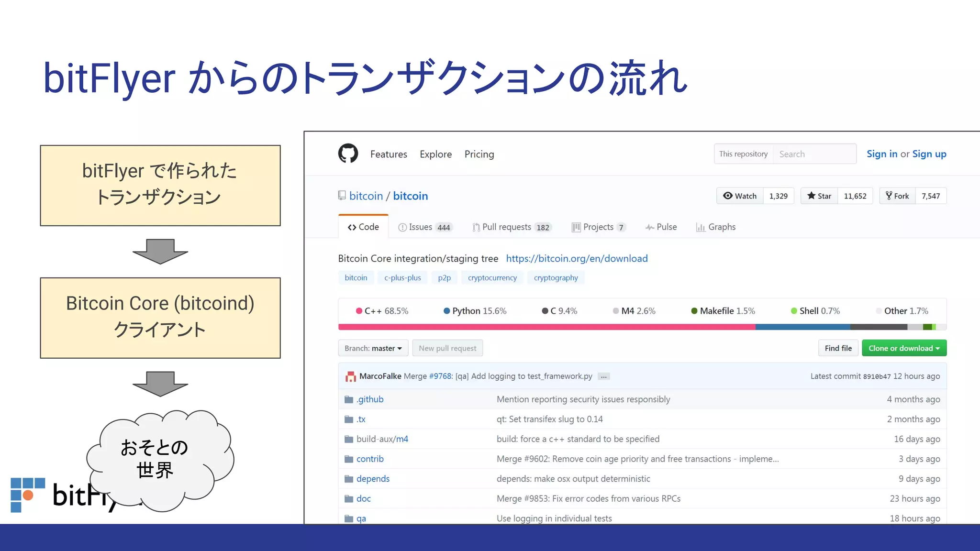Switch to the Issues tab
The width and height of the screenshot is (980, 551).
pos(425,227)
